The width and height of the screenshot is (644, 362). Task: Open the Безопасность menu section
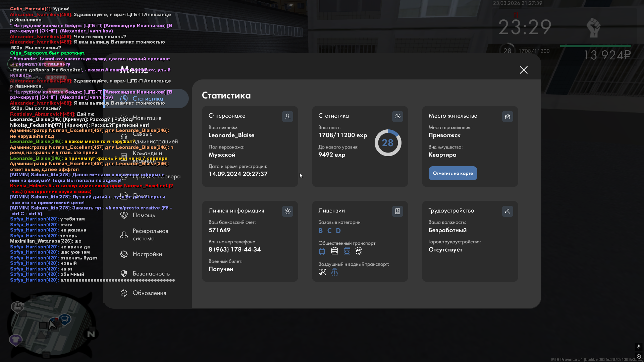[151, 274]
